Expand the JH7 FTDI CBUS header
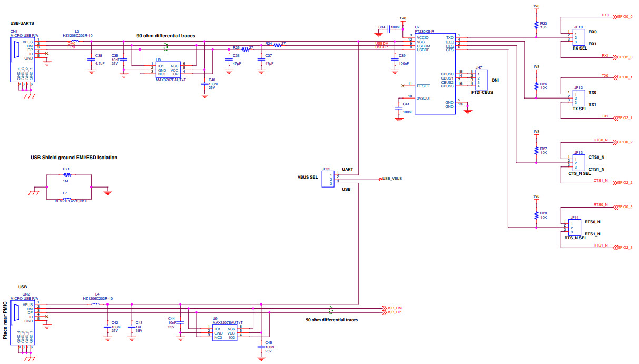 pos(482,80)
